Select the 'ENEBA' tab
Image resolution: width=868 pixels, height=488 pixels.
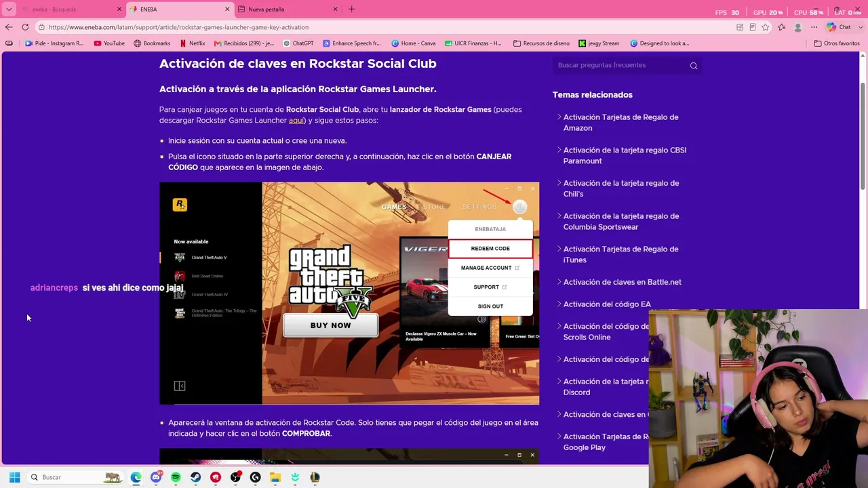coord(180,9)
